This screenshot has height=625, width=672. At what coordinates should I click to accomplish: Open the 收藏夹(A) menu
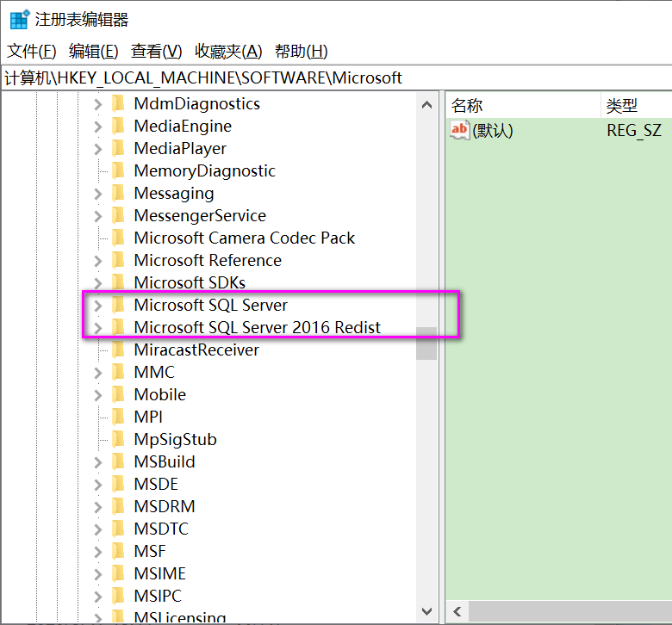pyautogui.click(x=228, y=52)
